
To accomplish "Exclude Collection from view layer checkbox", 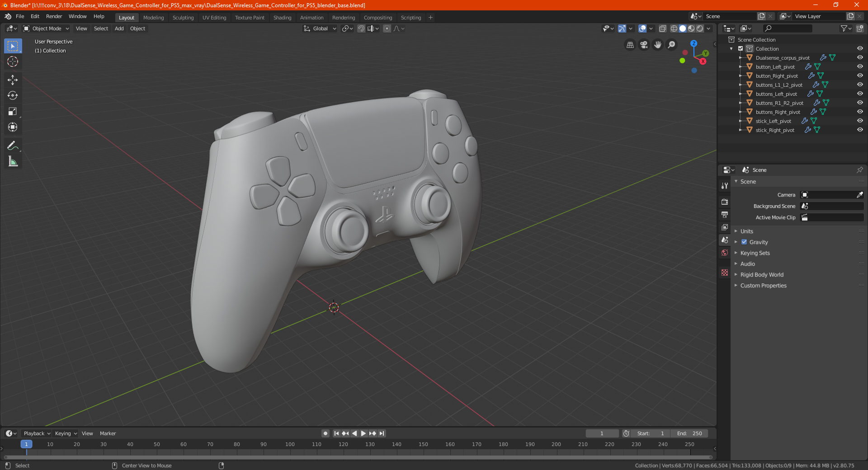I will (741, 48).
